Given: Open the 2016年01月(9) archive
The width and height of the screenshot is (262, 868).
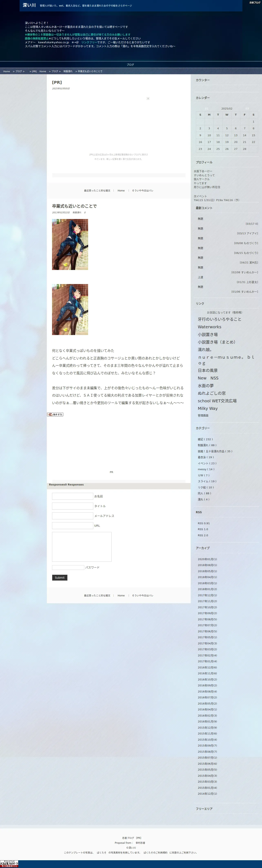Looking at the screenshot, I should [x=207, y=721].
